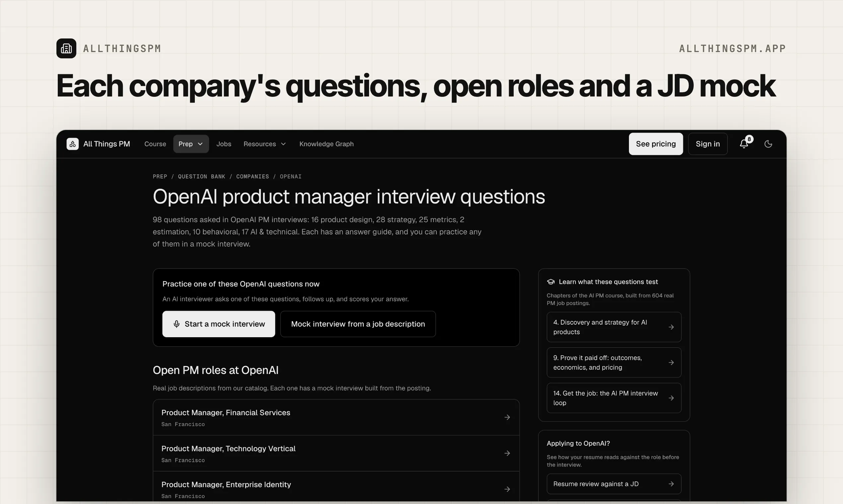
Task: Go to PREP breadcrumb link
Action: 160,177
